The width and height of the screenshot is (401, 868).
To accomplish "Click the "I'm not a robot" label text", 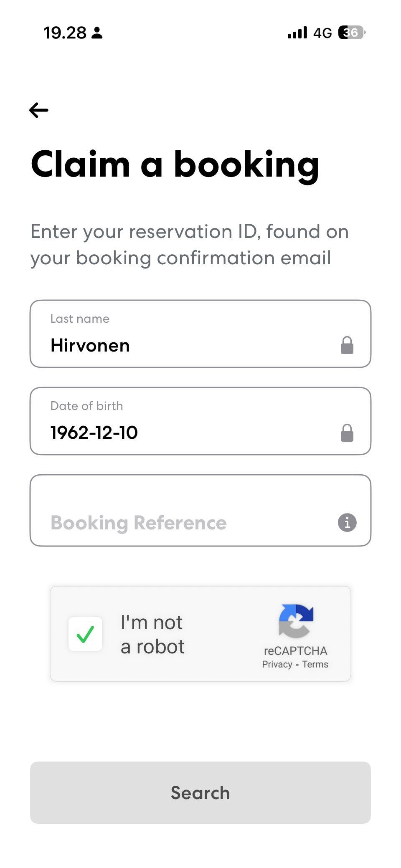I will [x=152, y=634].
